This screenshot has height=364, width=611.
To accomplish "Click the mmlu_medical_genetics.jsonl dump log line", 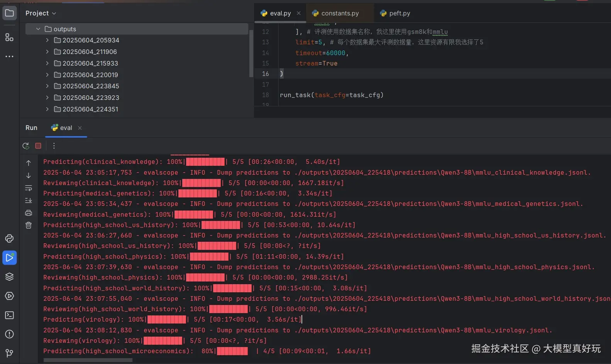I will click(x=313, y=204).
